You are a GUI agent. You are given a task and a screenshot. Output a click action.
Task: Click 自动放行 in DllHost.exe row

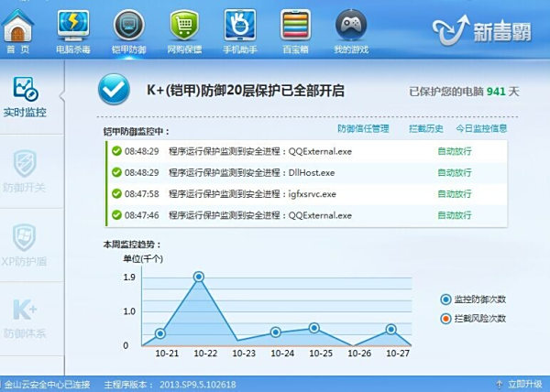[455, 173]
